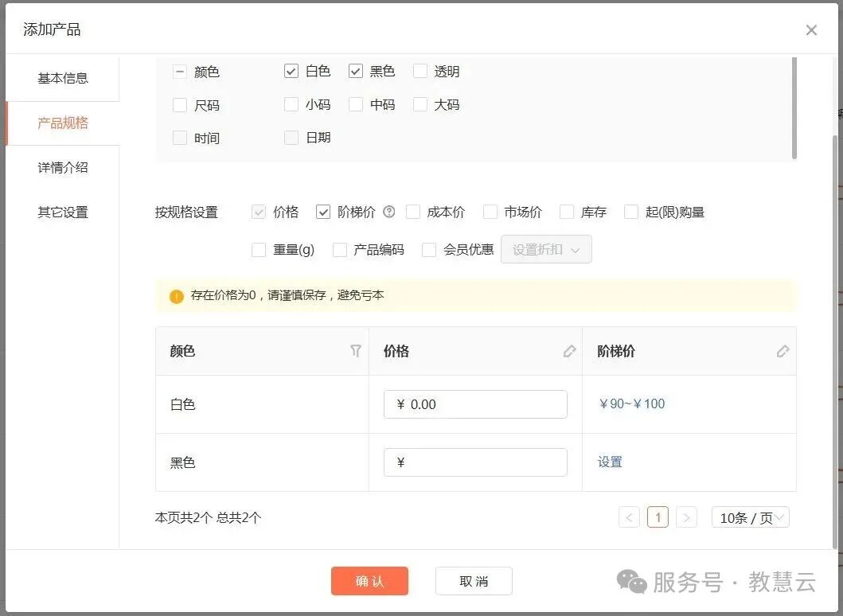
Task: Enable the 时间 specification checkbox
Action: tap(180, 138)
